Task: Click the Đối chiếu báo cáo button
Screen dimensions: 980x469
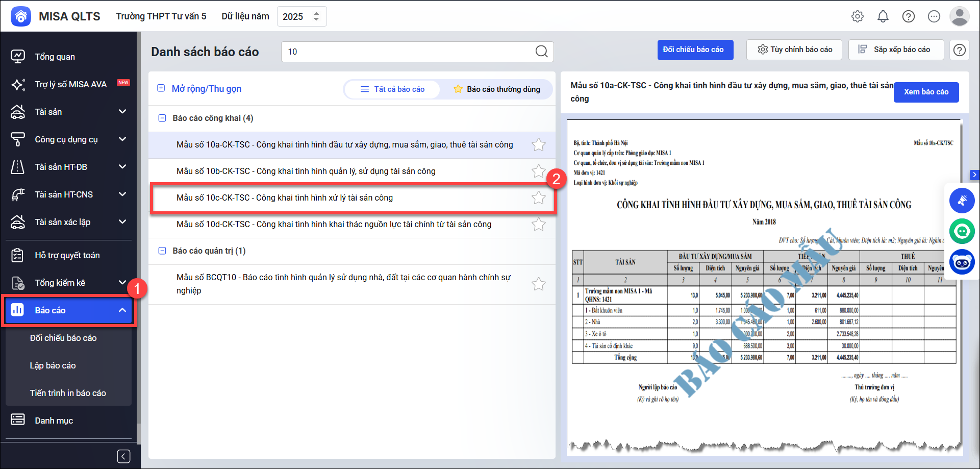Action: (695, 50)
